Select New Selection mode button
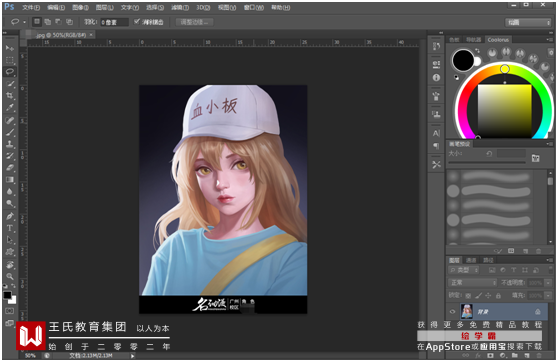The width and height of the screenshot is (558, 362). pos(37,22)
